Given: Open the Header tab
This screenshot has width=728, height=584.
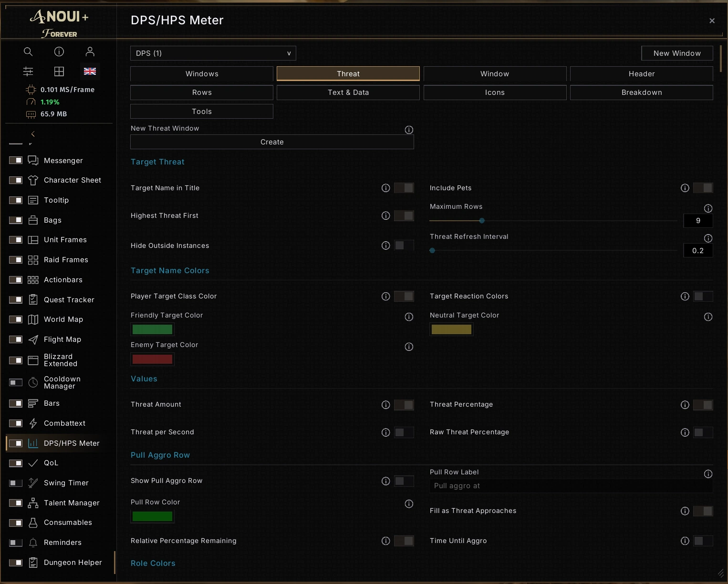Looking at the screenshot, I should [642, 74].
